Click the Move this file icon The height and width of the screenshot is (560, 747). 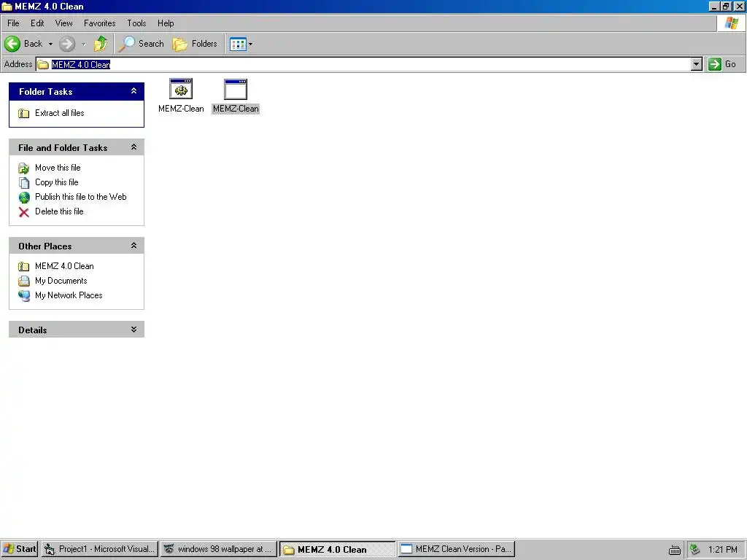24,168
